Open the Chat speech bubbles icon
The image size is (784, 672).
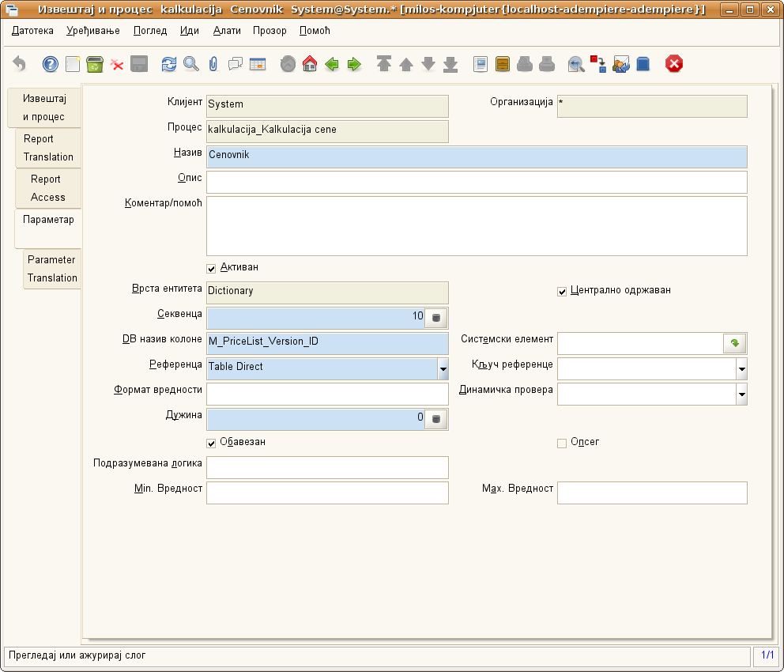[x=235, y=64]
